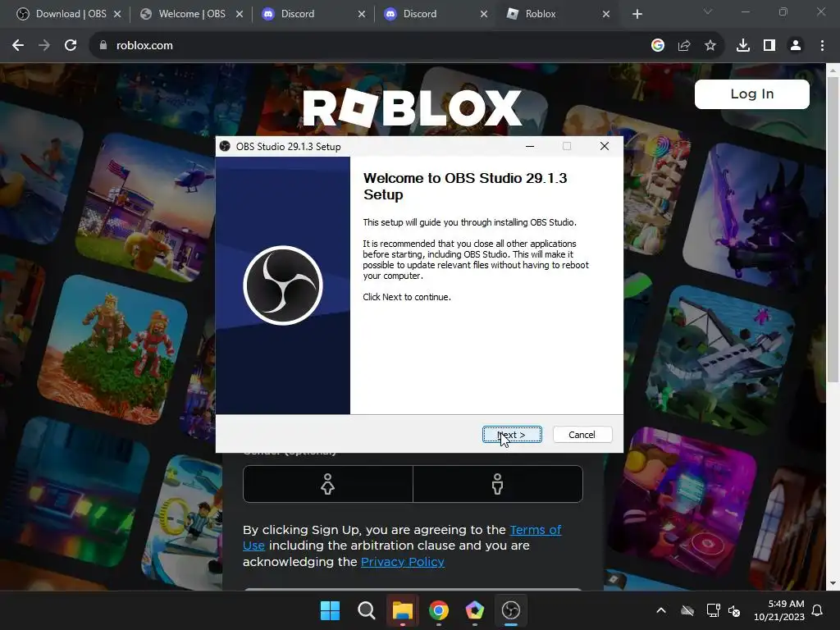Cancel the OBS Studio setup
Image resolution: width=840 pixels, height=630 pixels.
click(x=582, y=435)
